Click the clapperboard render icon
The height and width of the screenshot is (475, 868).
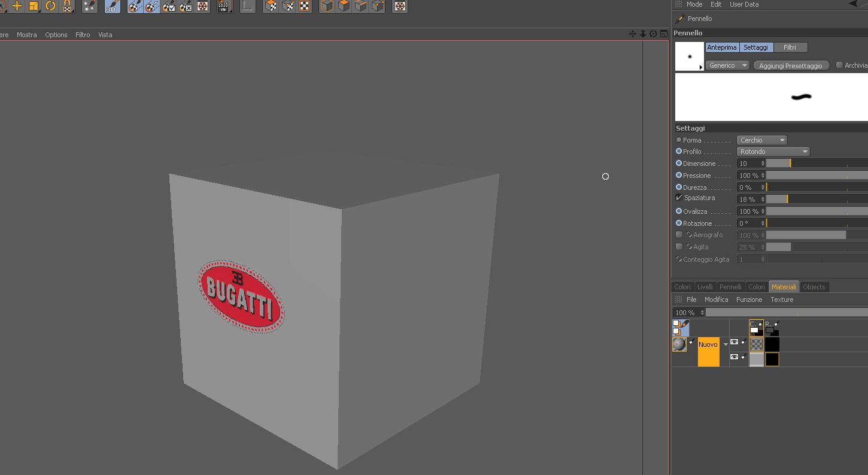point(225,6)
